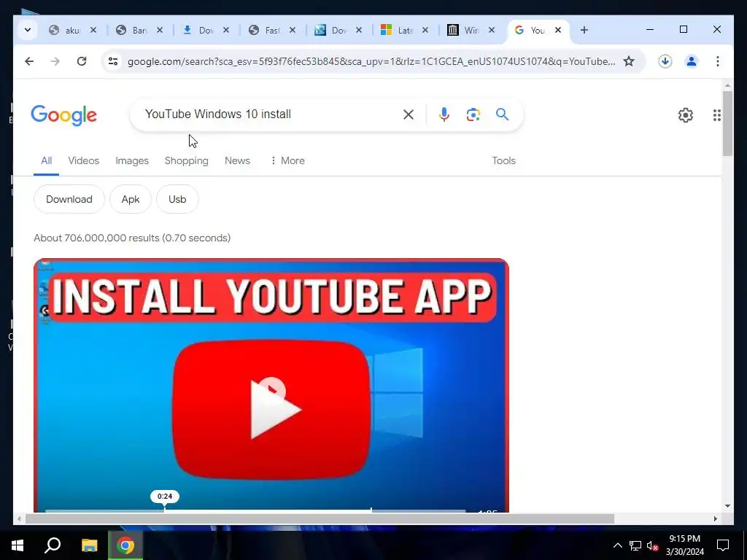
Task: Reload the current Google page
Action: [x=82, y=61]
